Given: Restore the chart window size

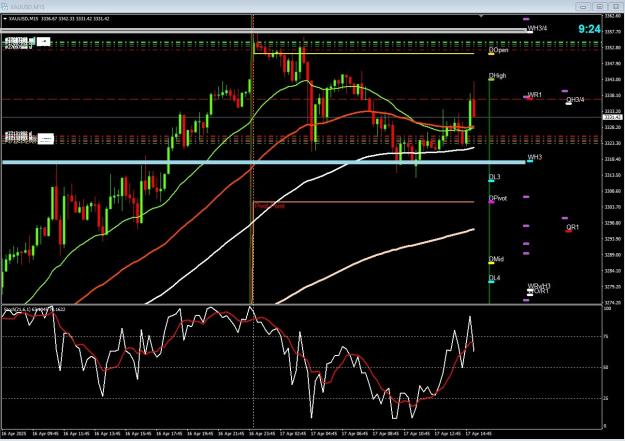Looking at the screenshot, I should pos(599,6).
